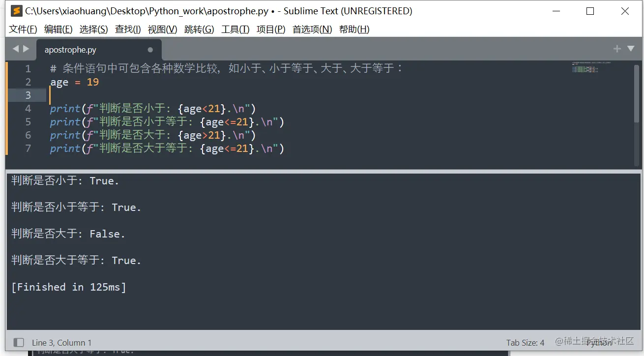Viewport: 644px width, 356px height.
Task: Click line number 6 in gutter
Action: point(28,135)
